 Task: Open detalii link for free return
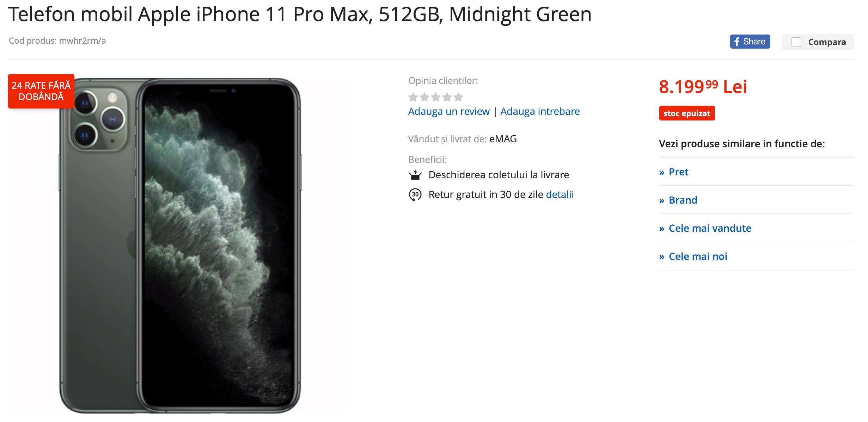click(560, 194)
